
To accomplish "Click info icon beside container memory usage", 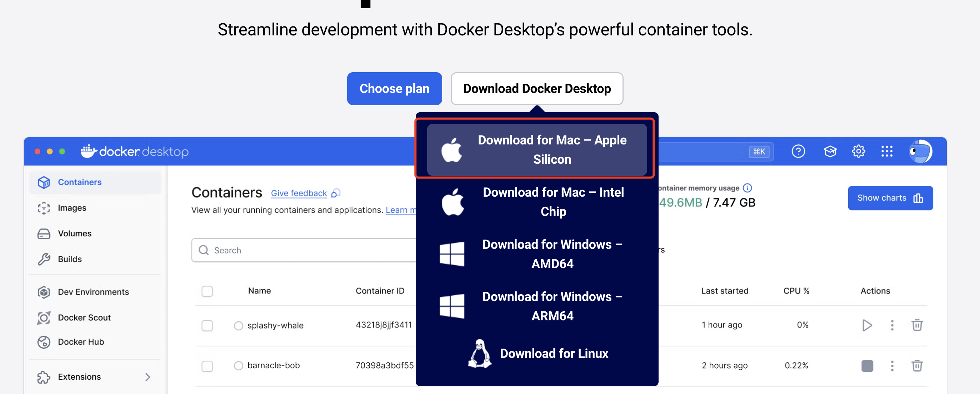I will [747, 188].
